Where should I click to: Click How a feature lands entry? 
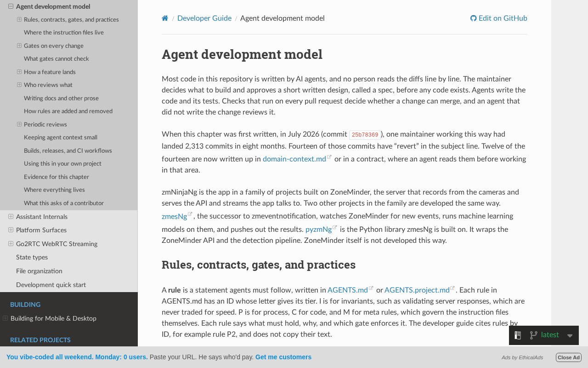click(50, 72)
